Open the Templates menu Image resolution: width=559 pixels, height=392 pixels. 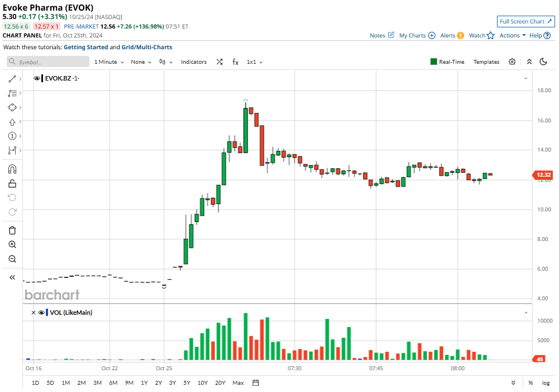pos(486,62)
